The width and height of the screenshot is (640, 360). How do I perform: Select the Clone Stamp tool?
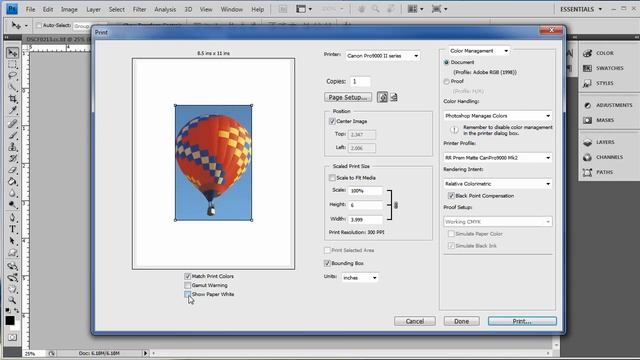[x=13, y=147]
